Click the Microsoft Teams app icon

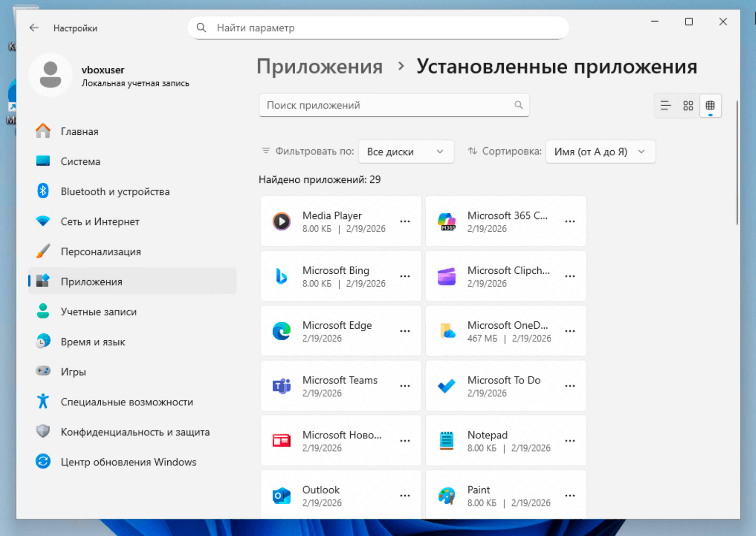pos(282,386)
